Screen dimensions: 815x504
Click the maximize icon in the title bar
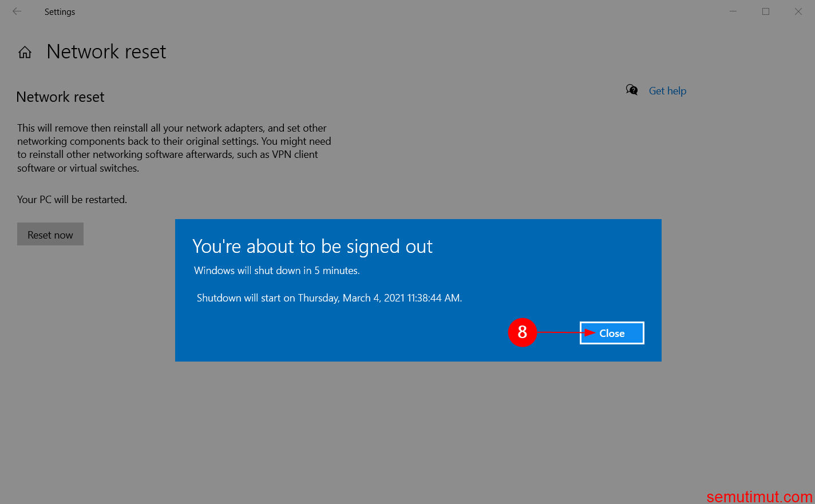coord(766,11)
